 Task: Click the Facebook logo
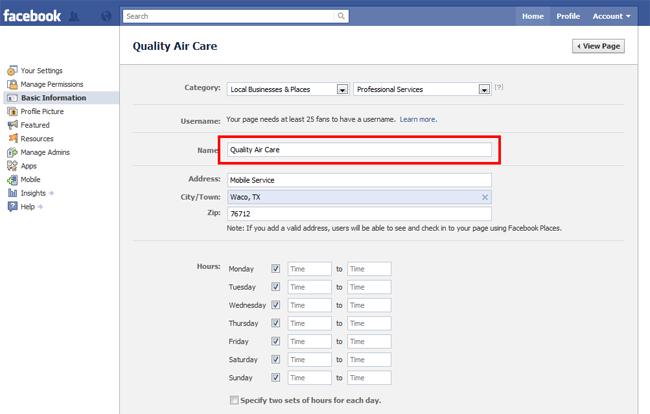pos(32,16)
